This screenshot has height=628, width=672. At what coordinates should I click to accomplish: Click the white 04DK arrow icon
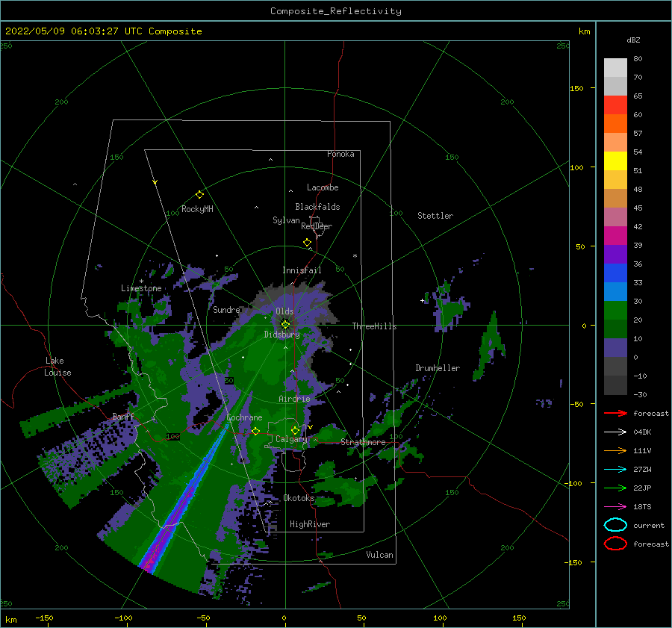pos(615,432)
